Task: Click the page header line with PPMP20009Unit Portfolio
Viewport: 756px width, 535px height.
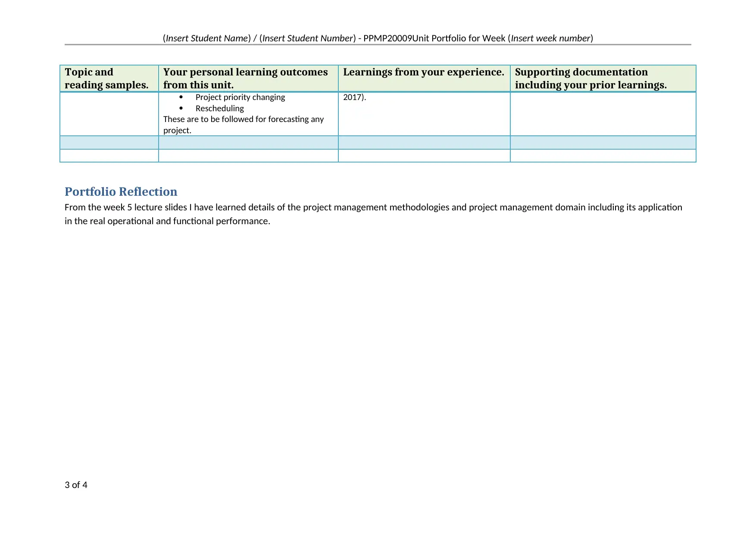Action: 378,38
